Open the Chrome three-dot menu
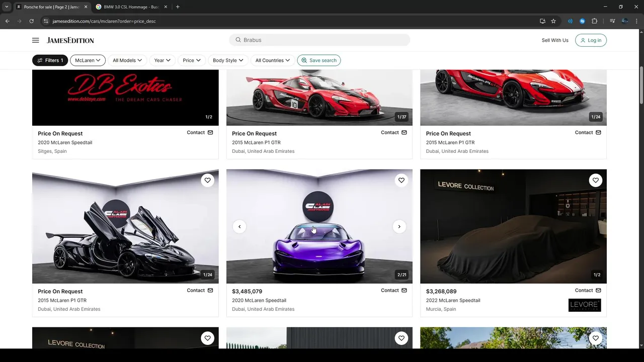The width and height of the screenshot is (644, 362). 637,21
